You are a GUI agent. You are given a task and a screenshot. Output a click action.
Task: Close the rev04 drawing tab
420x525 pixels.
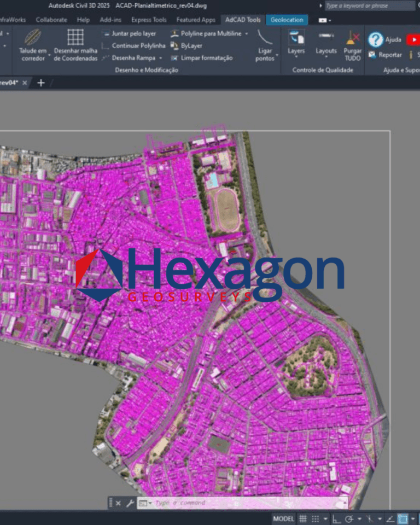click(x=25, y=83)
